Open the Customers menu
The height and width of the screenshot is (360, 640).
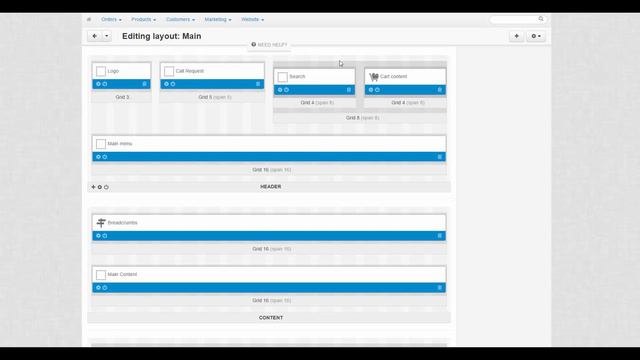click(180, 19)
